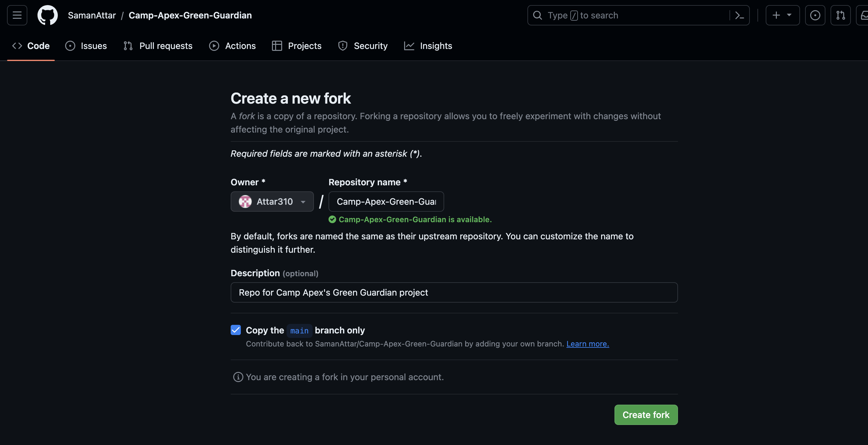Click the 'Create a new fork' heading
Screen dimensions: 868x445
[x=290, y=99]
